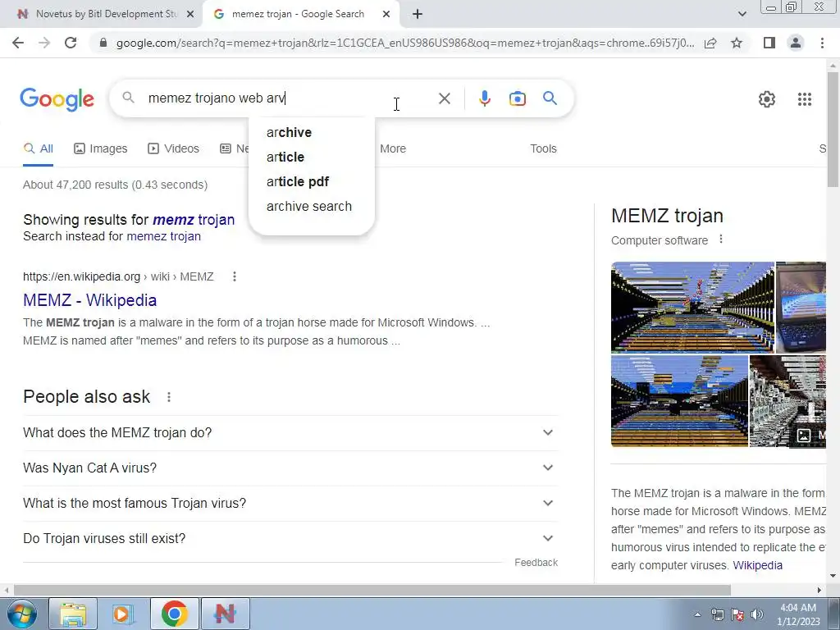Open search Tools
The height and width of the screenshot is (630, 840).
tap(543, 148)
